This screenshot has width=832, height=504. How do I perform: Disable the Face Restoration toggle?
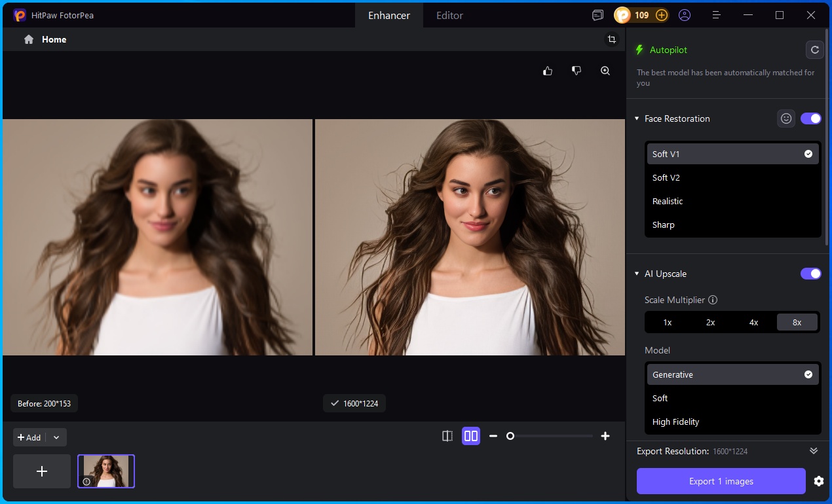810,118
